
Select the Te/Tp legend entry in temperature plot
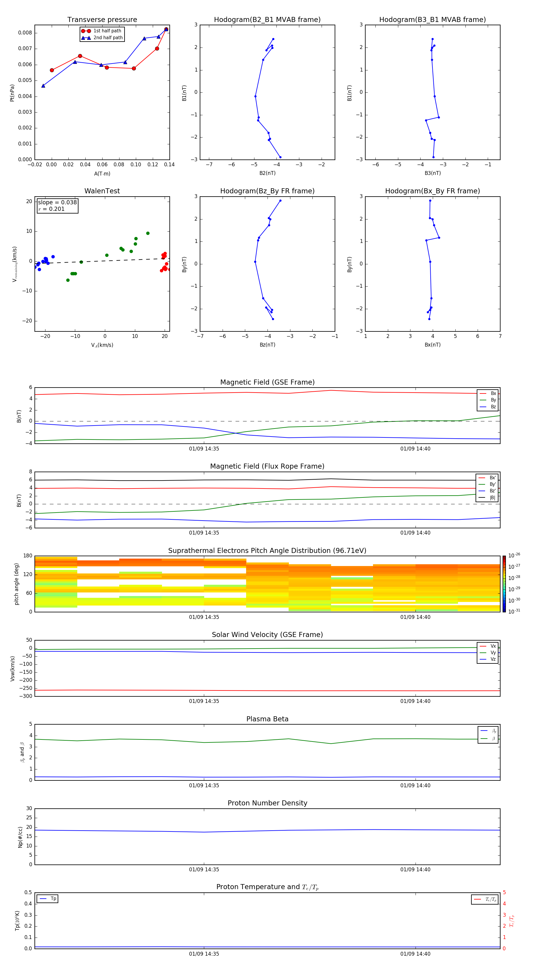[485, 899]
